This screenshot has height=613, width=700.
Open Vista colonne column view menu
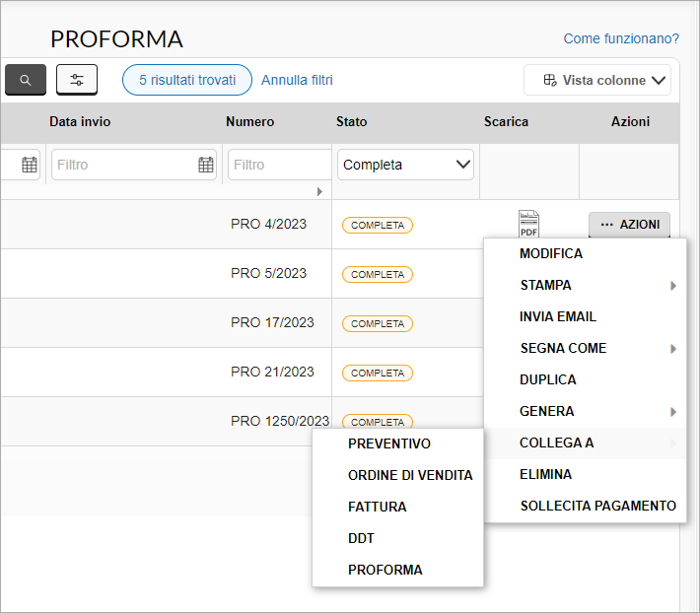click(x=597, y=80)
